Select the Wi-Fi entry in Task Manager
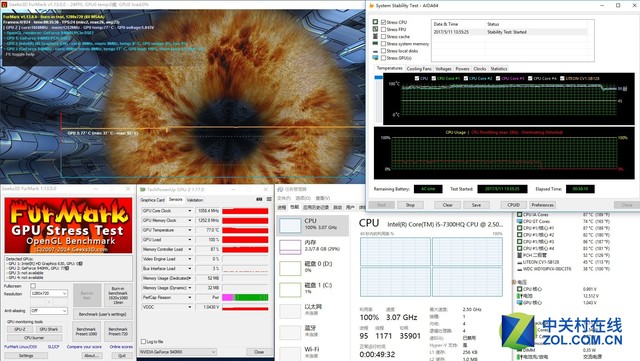 click(313, 353)
